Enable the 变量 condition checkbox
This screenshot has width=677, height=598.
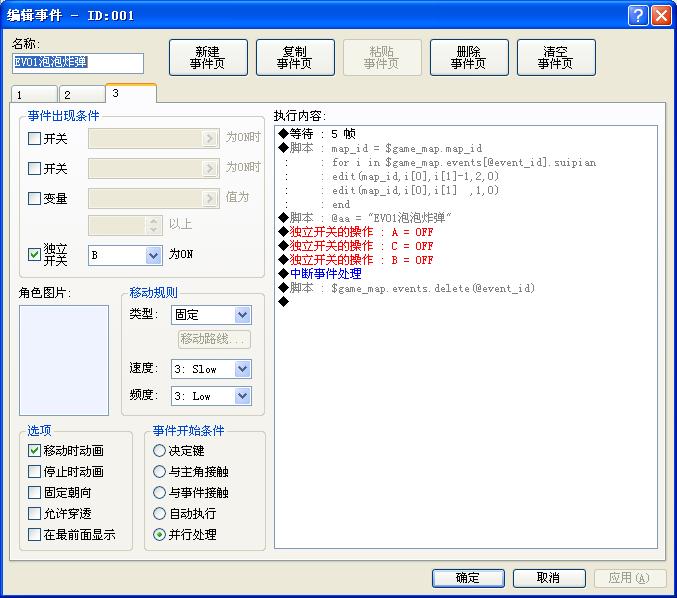coord(34,199)
